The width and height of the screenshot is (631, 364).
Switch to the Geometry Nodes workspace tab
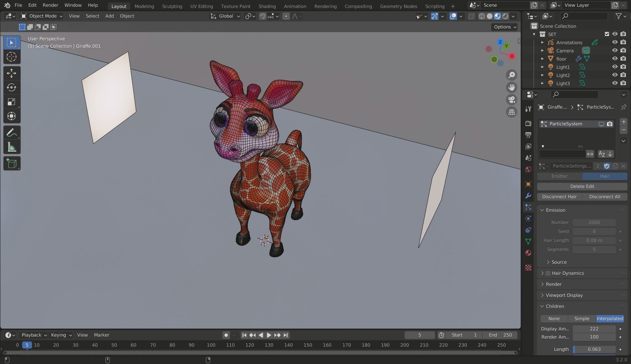click(x=398, y=6)
